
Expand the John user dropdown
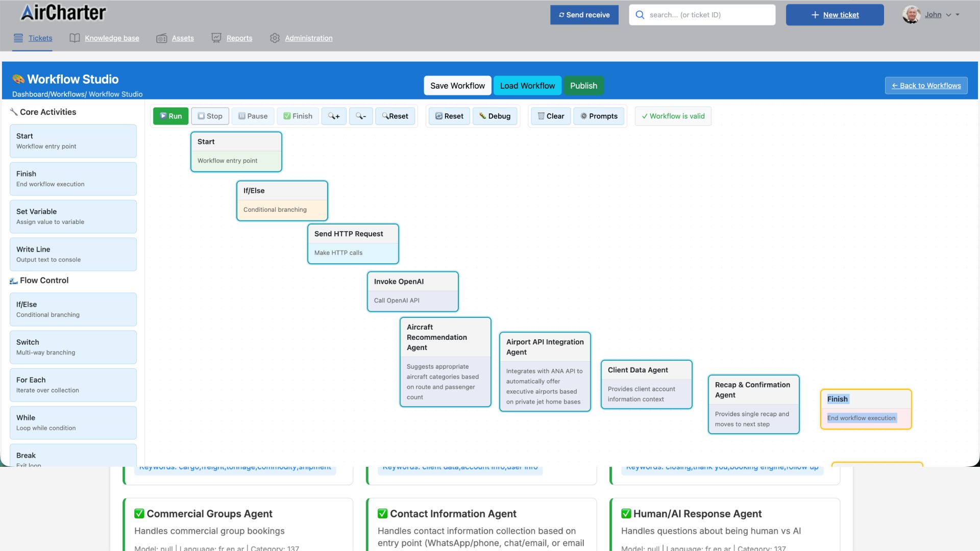pos(933,15)
